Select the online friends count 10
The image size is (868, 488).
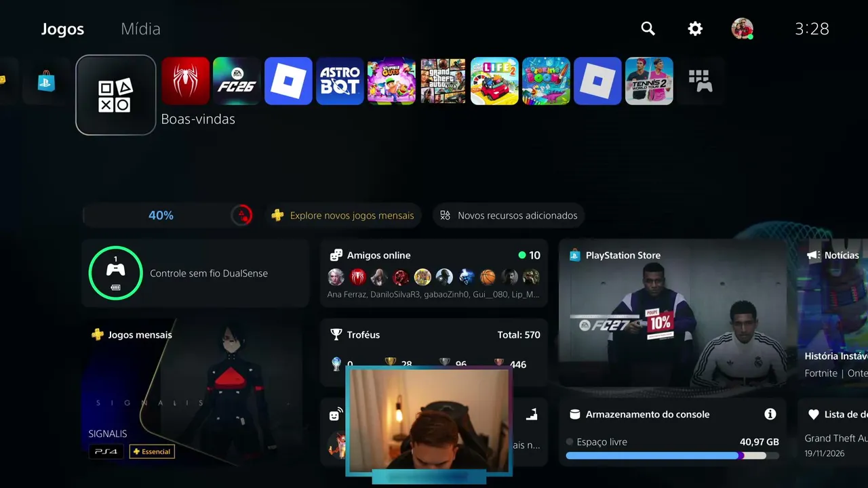(535, 256)
